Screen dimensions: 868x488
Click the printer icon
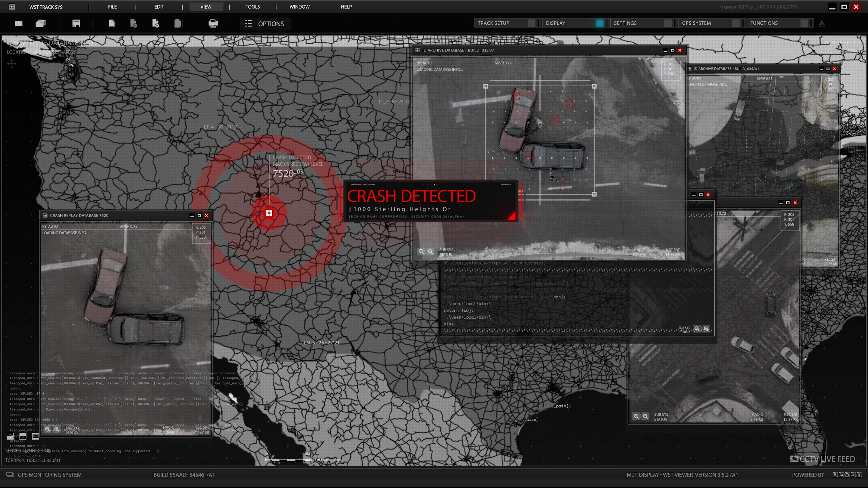213,23
